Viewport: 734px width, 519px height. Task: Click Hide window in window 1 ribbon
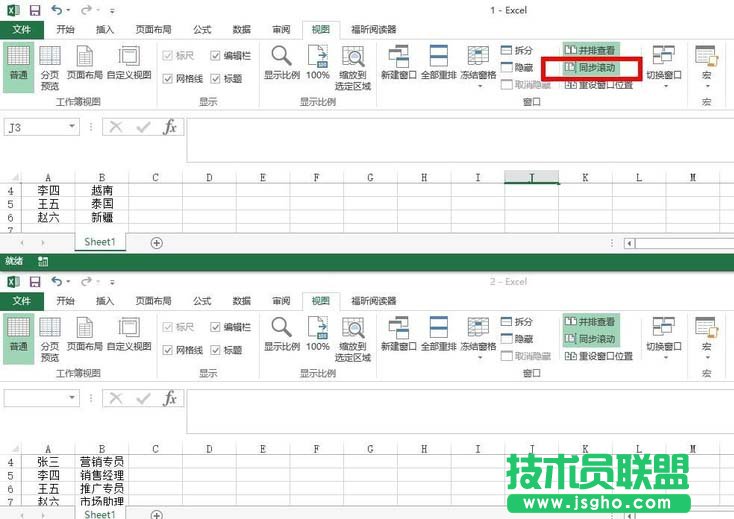(x=517, y=67)
